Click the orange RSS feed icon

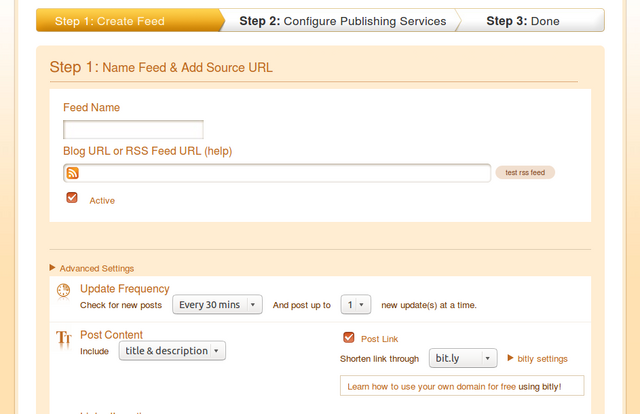73,173
